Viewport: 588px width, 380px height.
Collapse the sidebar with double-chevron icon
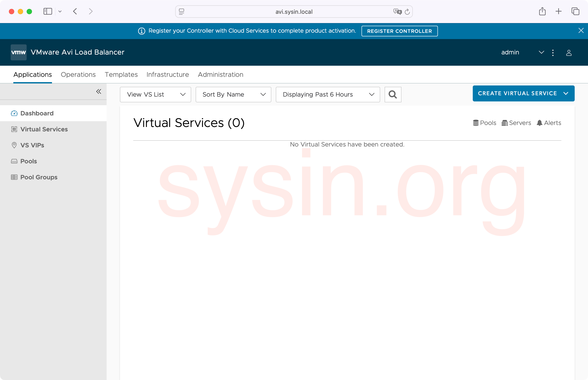99,91
